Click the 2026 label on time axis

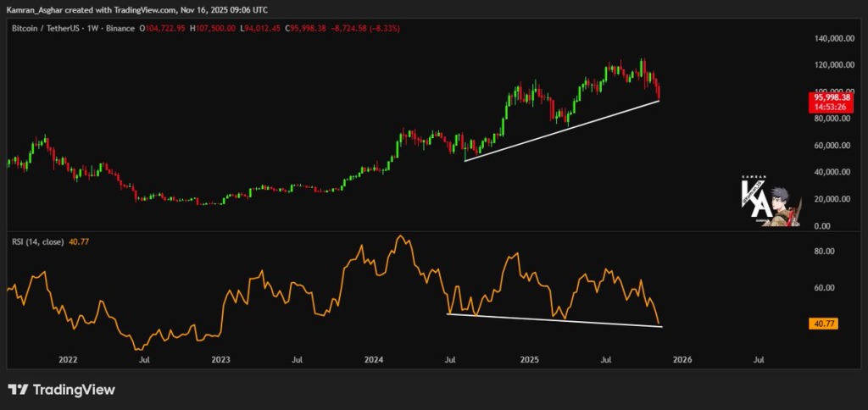pos(682,359)
